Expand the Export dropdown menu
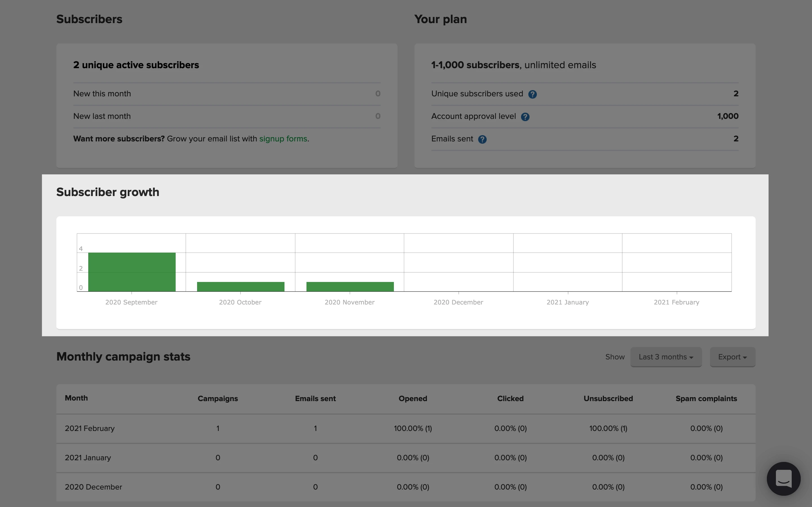 pyautogui.click(x=732, y=357)
